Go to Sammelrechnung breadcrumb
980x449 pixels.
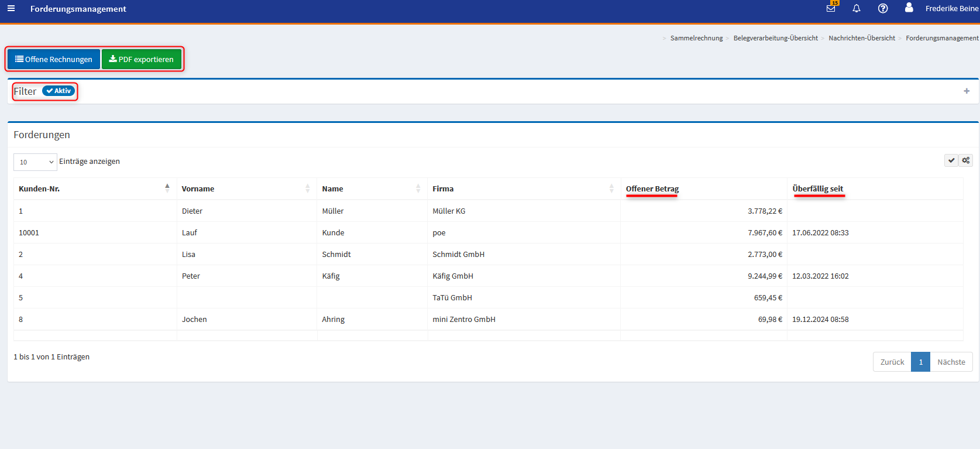coord(696,38)
